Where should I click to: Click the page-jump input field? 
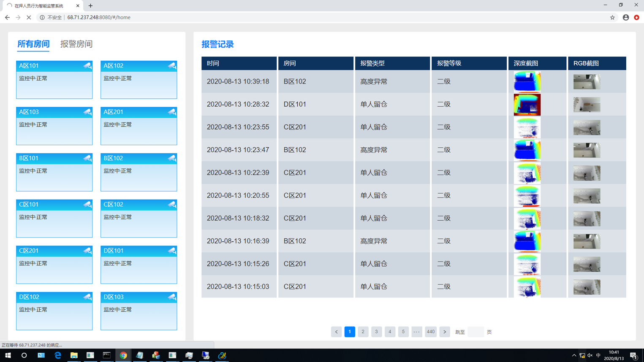click(476, 332)
